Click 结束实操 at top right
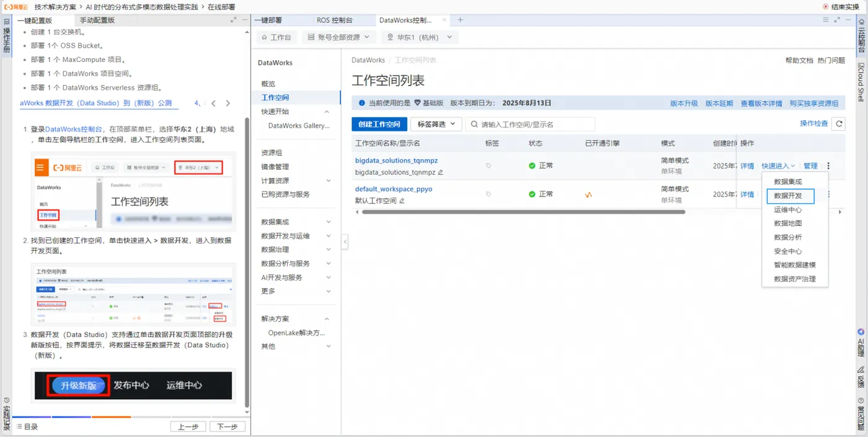Viewport: 868px width, 437px height. click(x=841, y=7)
